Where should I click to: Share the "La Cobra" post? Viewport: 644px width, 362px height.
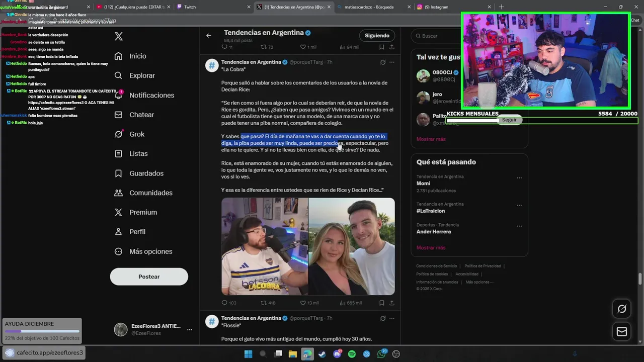[x=392, y=303]
